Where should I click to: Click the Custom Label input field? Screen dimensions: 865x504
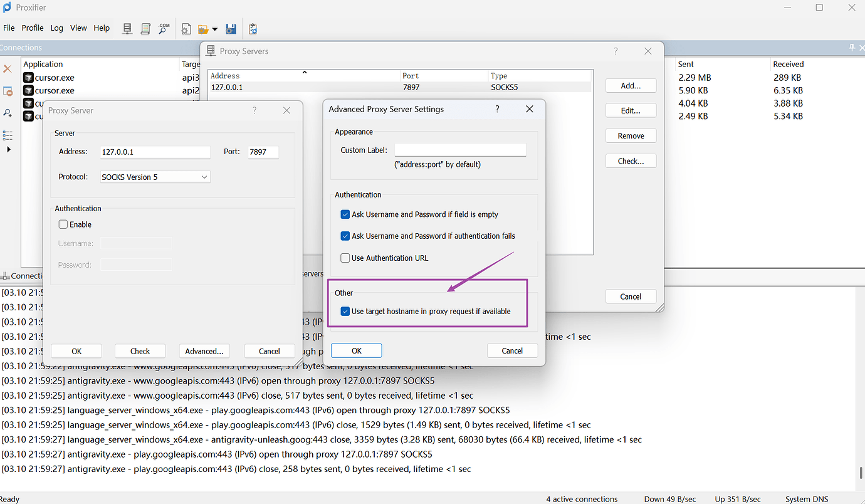(x=460, y=150)
